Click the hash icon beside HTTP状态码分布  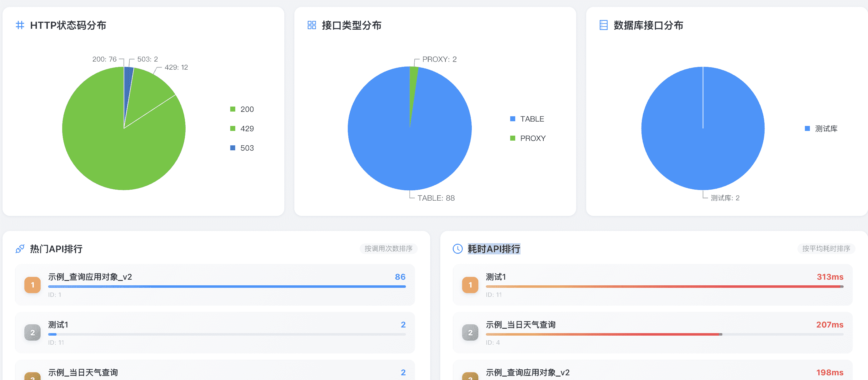20,25
